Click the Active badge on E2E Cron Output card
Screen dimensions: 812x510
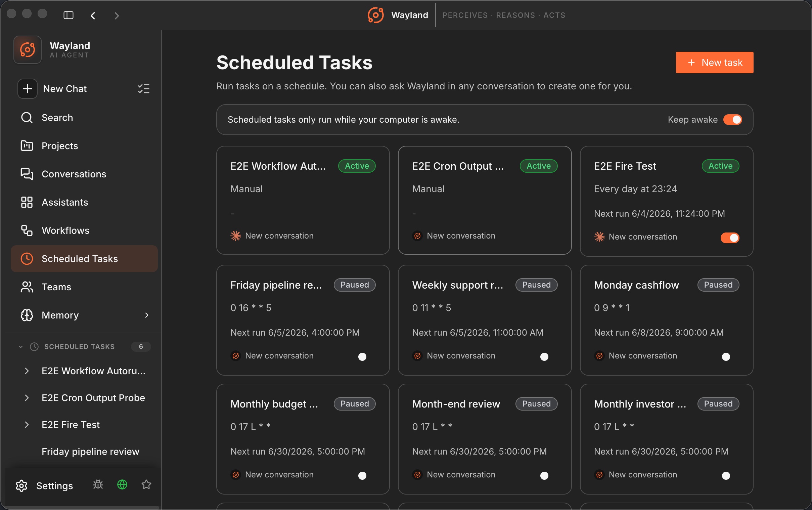[x=538, y=166]
